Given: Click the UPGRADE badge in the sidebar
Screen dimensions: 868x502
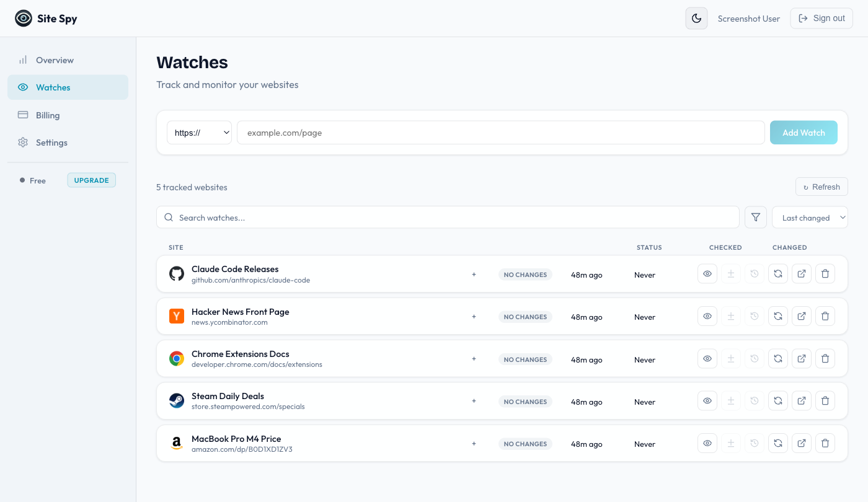Looking at the screenshot, I should [x=91, y=180].
